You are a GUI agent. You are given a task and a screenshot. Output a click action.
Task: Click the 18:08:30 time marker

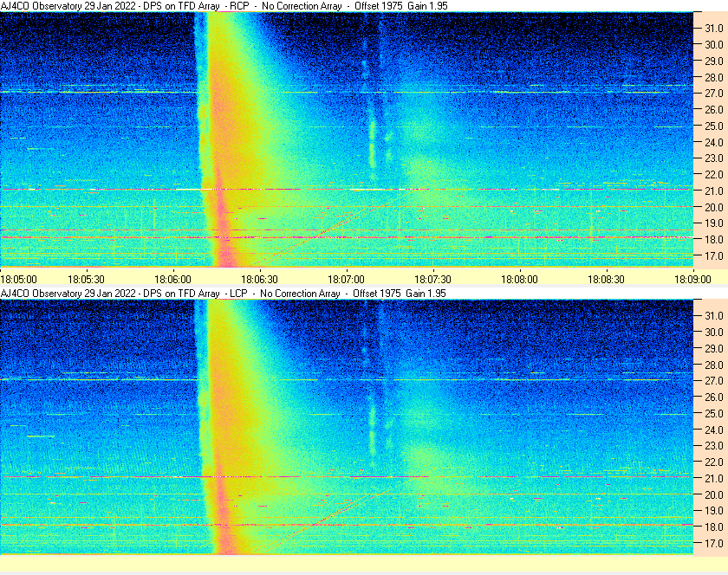(x=607, y=280)
